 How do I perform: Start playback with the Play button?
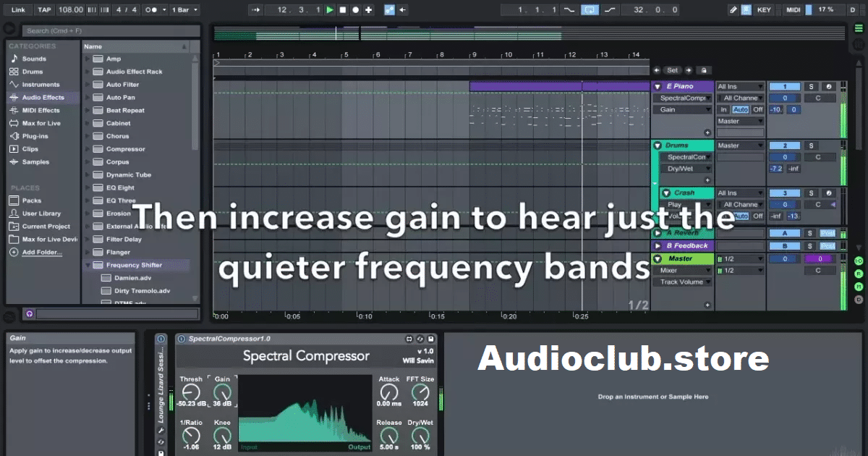pyautogui.click(x=330, y=9)
